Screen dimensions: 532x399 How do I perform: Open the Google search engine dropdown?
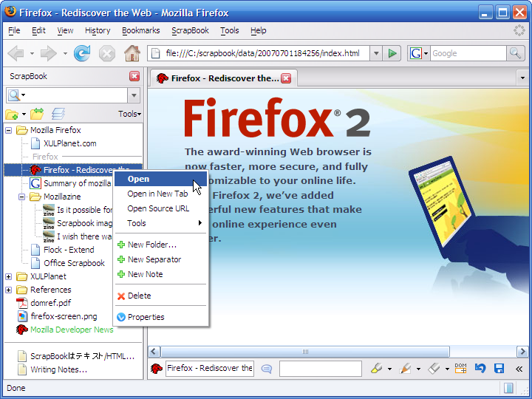(x=419, y=53)
